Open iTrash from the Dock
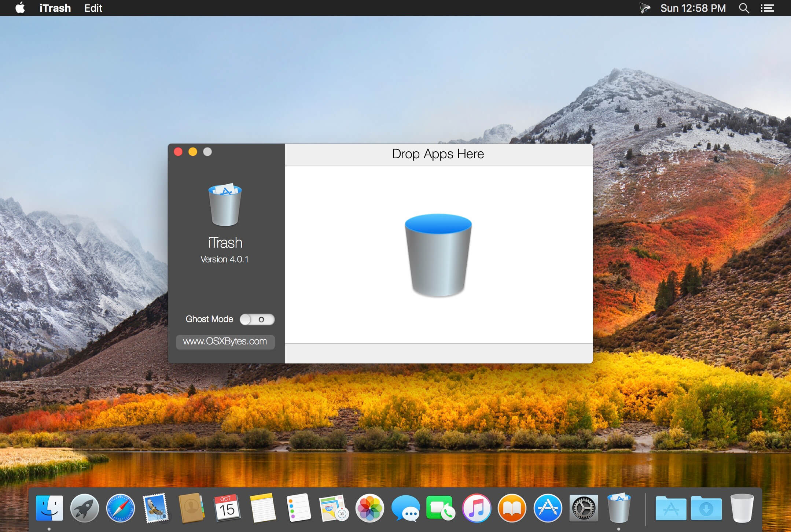 [x=619, y=508]
